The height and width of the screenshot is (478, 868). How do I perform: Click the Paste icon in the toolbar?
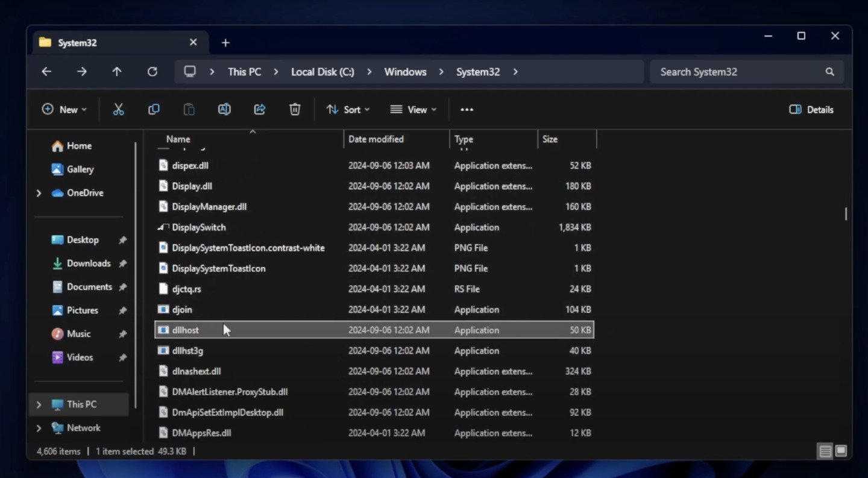coord(189,109)
